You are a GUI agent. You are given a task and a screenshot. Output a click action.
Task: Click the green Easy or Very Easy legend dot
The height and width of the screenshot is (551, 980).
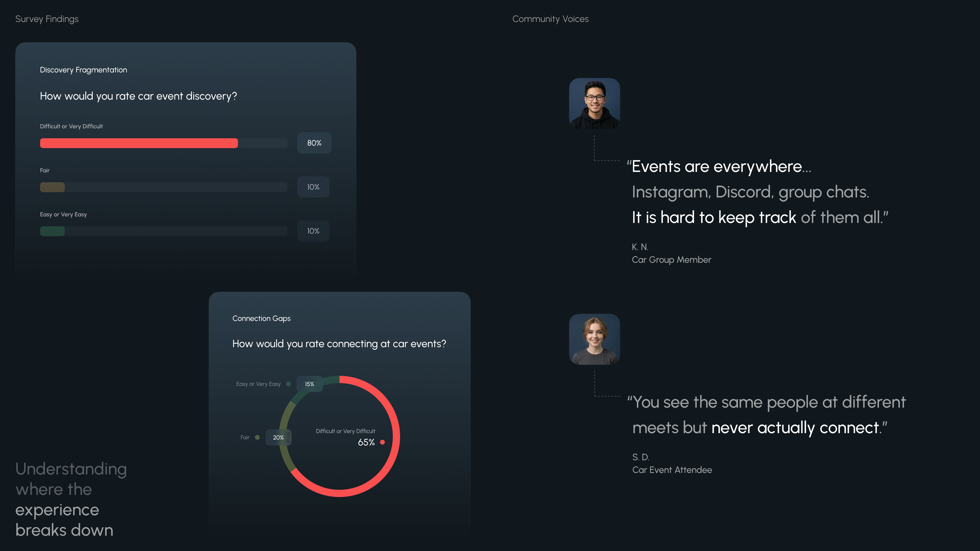click(x=288, y=384)
